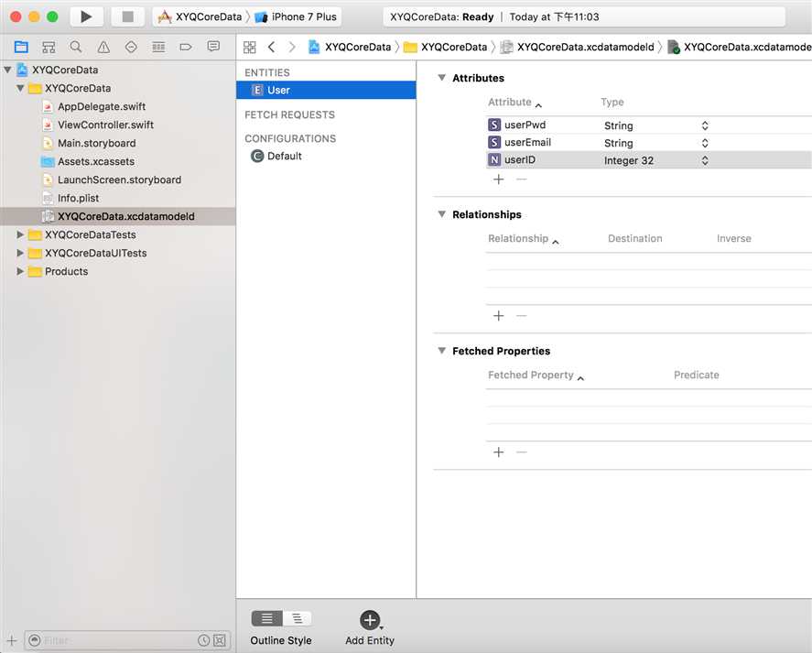Image resolution: width=812 pixels, height=653 pixels.
Task: Click the Type column header
Action: 612,102
